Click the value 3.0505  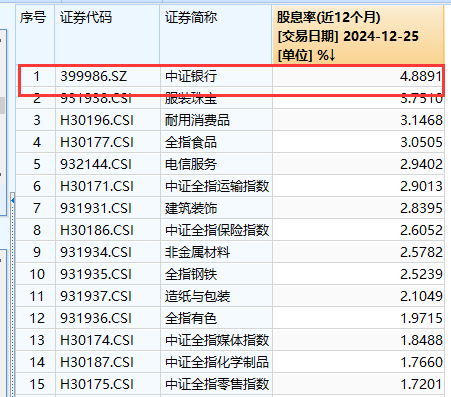[x=421, y=142]
